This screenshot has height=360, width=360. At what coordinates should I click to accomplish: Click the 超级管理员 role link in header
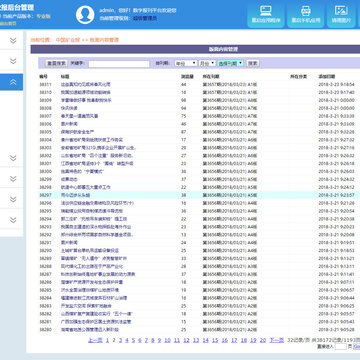145,18
